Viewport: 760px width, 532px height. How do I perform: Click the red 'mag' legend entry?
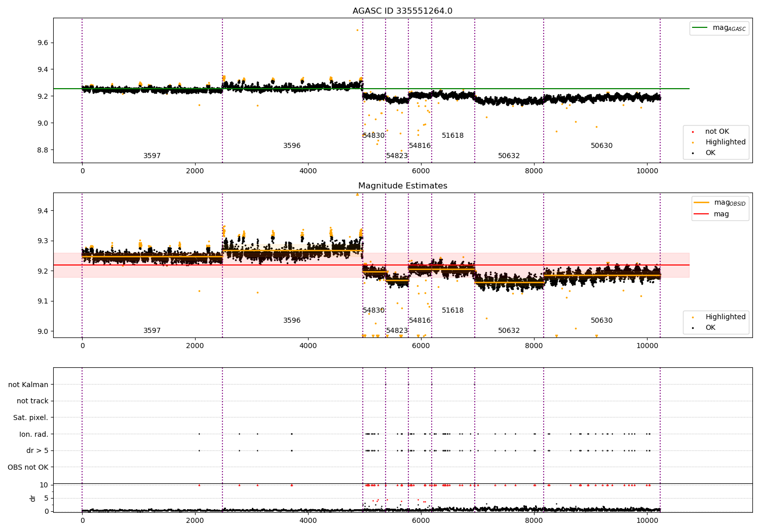coord(712,214)
